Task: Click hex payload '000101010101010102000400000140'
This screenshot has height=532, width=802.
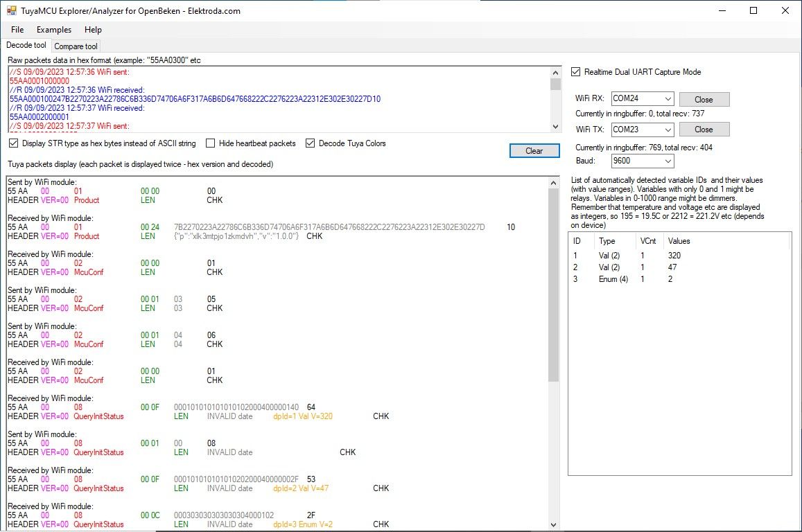Action: [236, 407]
